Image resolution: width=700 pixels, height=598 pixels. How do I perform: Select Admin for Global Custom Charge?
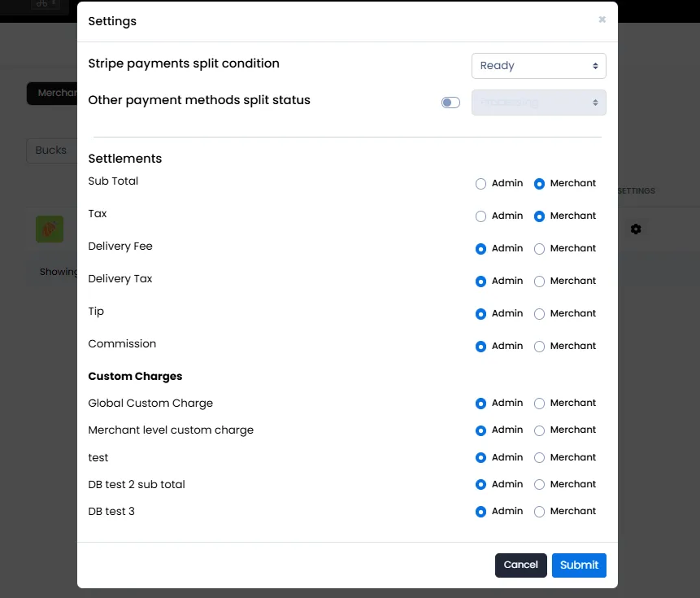480,404
